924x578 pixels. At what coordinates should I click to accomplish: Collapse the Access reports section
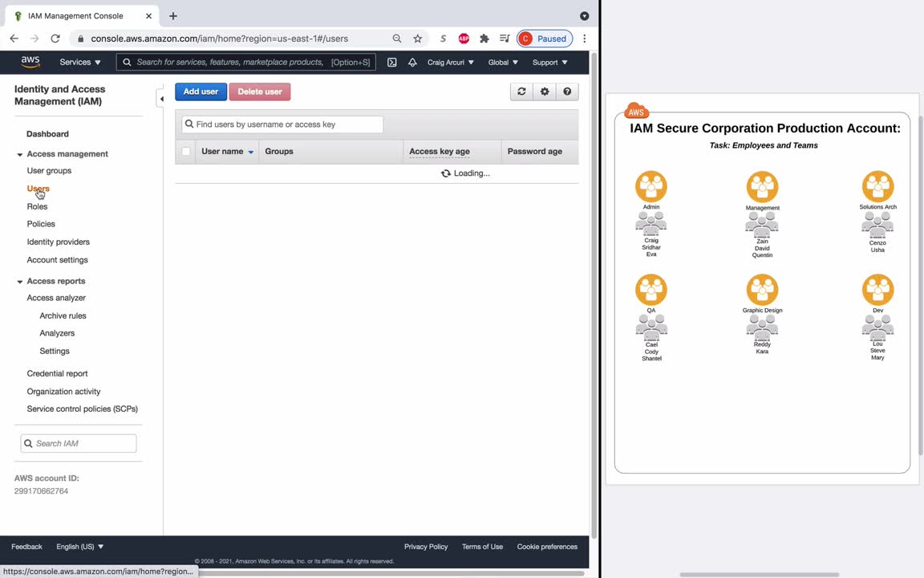(x=19, y=282)
